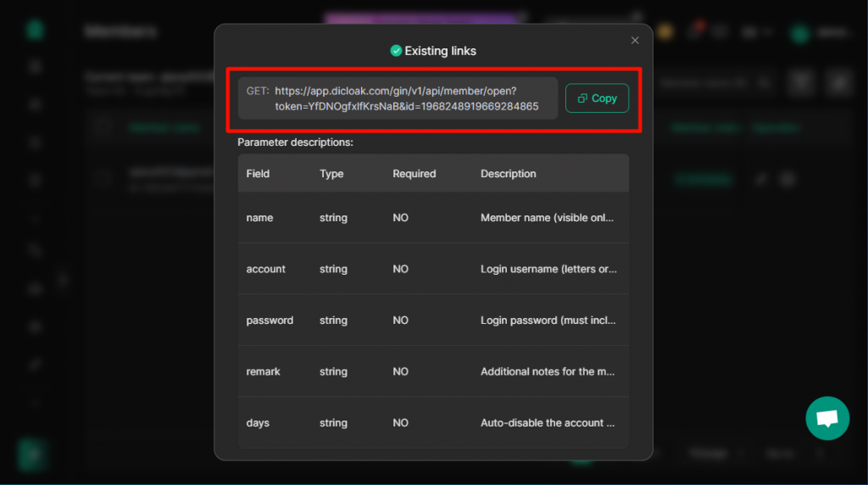The width and height of the screenshot is (868, 485).
Task: Select the days parameter row
Action: click(x=433, y=422)
